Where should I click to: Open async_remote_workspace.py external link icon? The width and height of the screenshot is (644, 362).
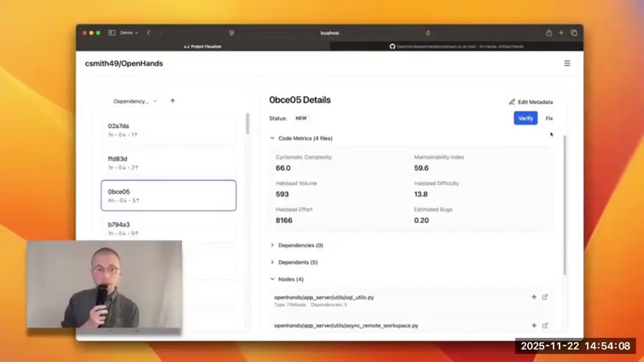point(545,326)
